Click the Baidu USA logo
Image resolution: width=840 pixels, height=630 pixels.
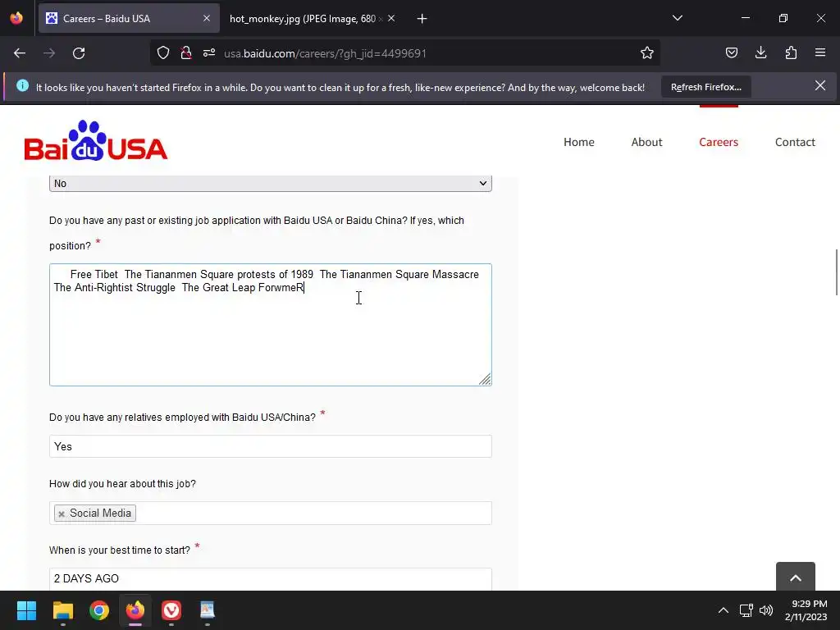tap(96, 140)
